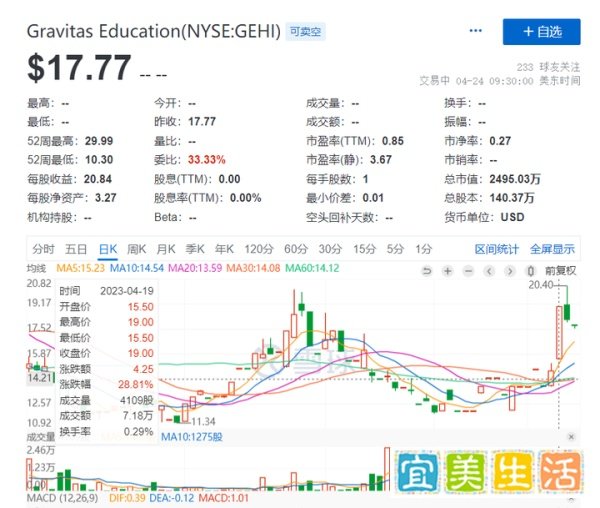Click the 委比 value 33.33%

(x=207, y=160)
